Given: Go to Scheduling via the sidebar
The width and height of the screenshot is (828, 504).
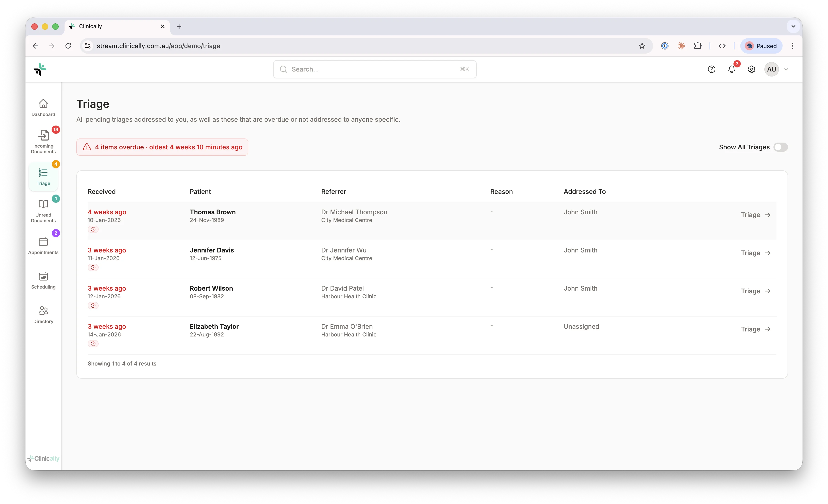Looking at the screenshot, I should (x=43, y=280).
